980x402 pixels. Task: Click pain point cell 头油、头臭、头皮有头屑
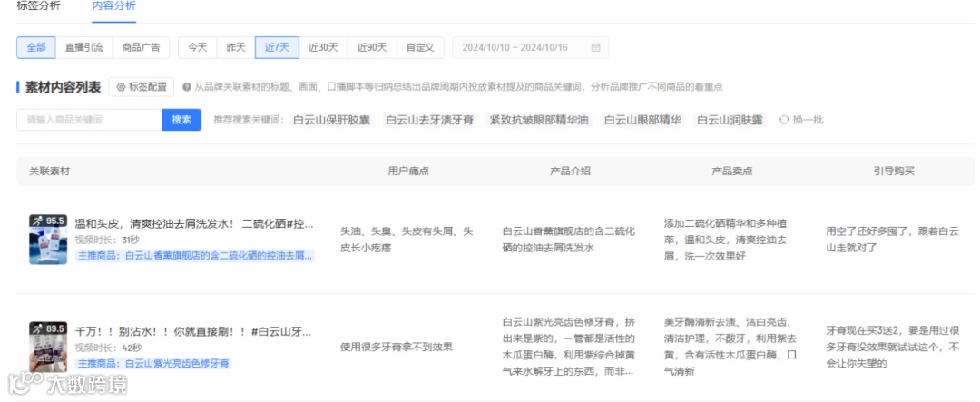(x=407, y=240)
